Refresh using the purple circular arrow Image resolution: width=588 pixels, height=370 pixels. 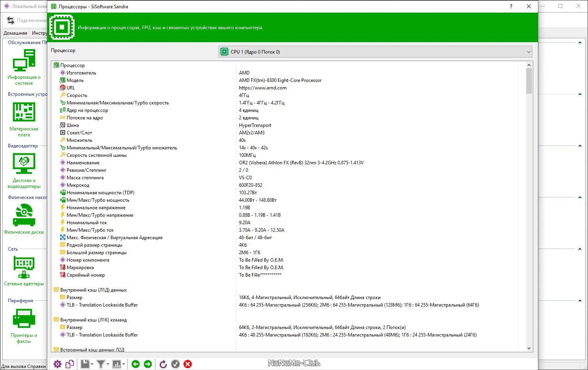(x=163, y=364)
